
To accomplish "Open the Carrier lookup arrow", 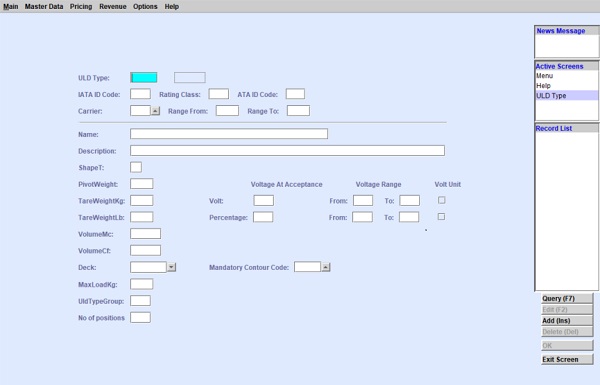I will pos(155,111).
